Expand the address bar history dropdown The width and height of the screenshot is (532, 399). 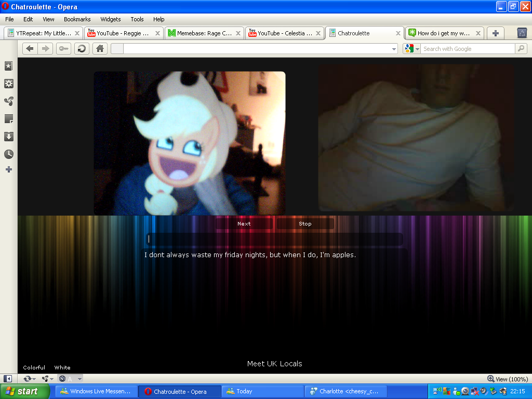(x=394, y=49)
